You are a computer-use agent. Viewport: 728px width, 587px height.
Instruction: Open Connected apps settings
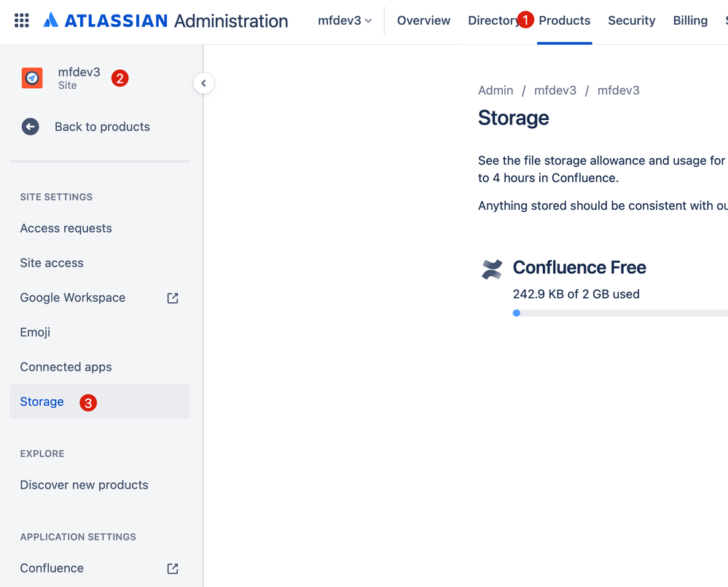(99, 367)
